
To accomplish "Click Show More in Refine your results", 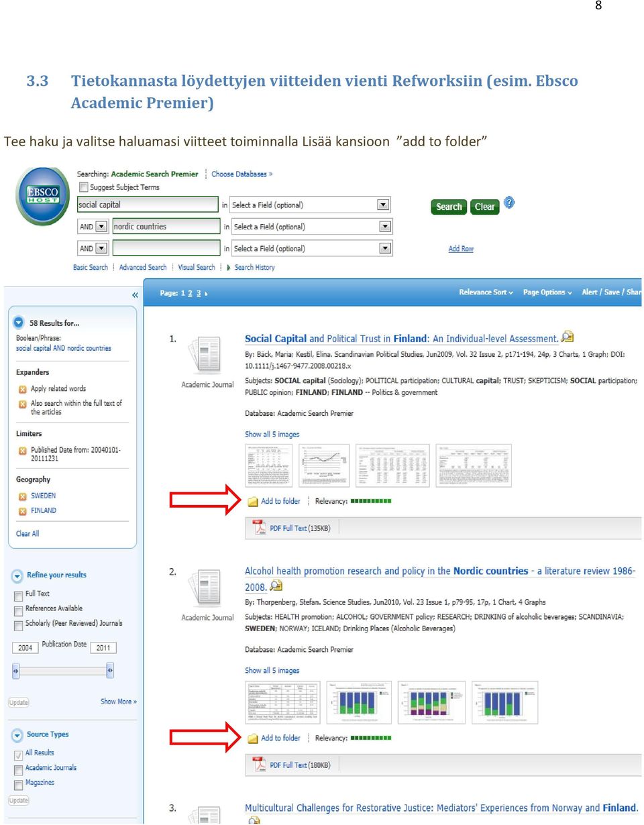I will point(119,702).
